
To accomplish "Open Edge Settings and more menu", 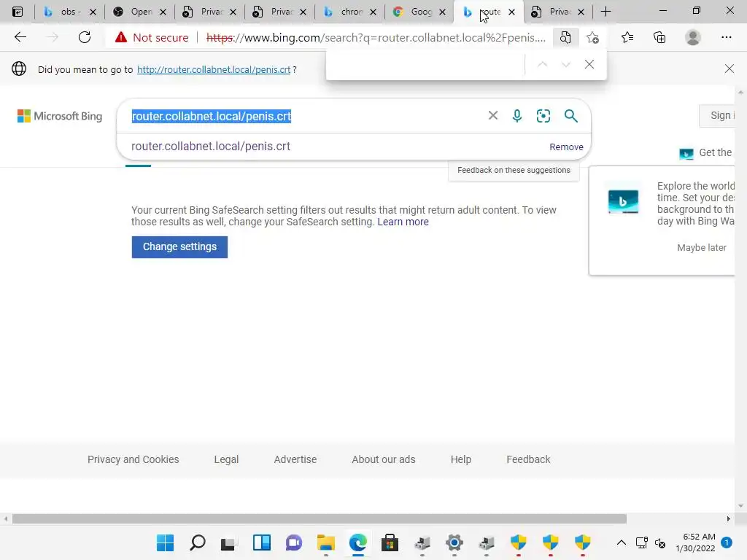I will [726, 37].
